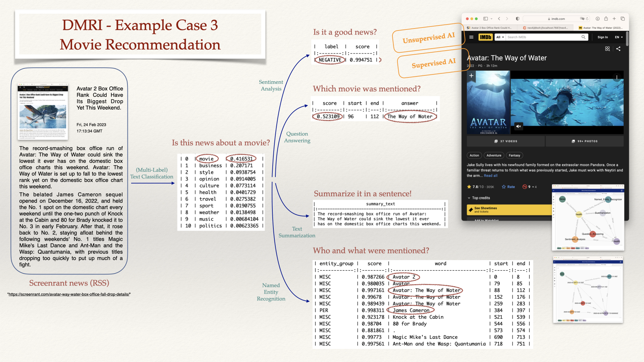Click the share icon on IMDb page
644x362 pixels.
(x=618, y=49)
